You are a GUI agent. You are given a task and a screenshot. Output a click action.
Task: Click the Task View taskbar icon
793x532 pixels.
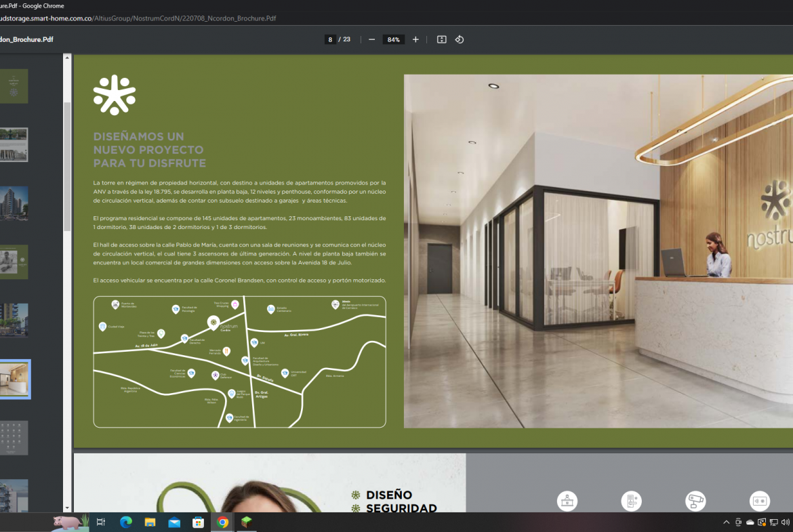click(101, 522)
